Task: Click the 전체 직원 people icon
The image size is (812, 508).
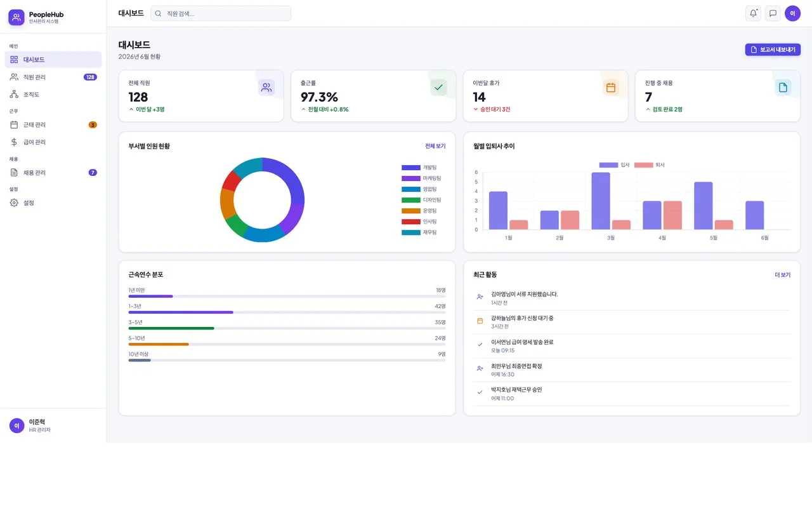Action: coord(266,88)
